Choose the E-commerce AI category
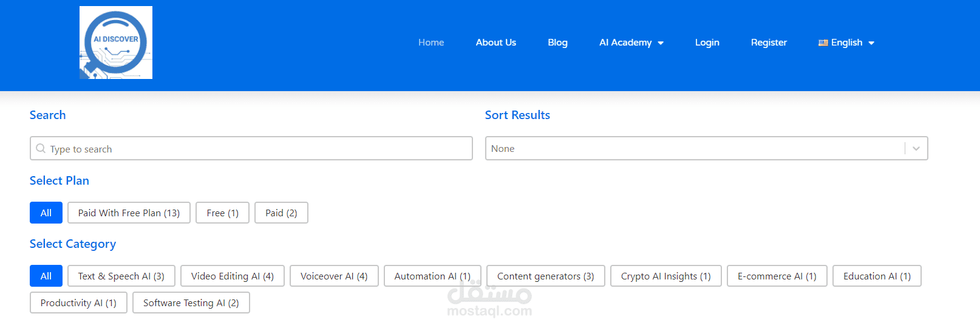The width and height of the screenshot is (980, 325). point(777,276)
